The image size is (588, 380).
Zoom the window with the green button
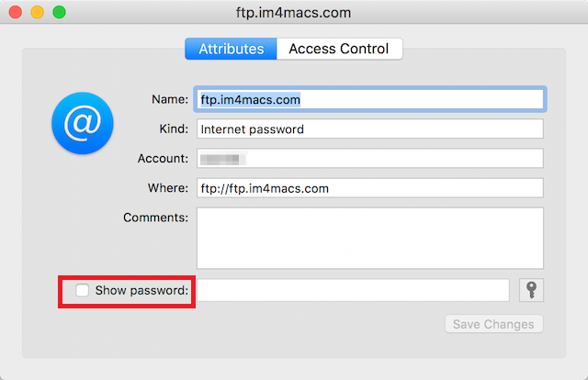pyautogui.click(x=59, y=13)
